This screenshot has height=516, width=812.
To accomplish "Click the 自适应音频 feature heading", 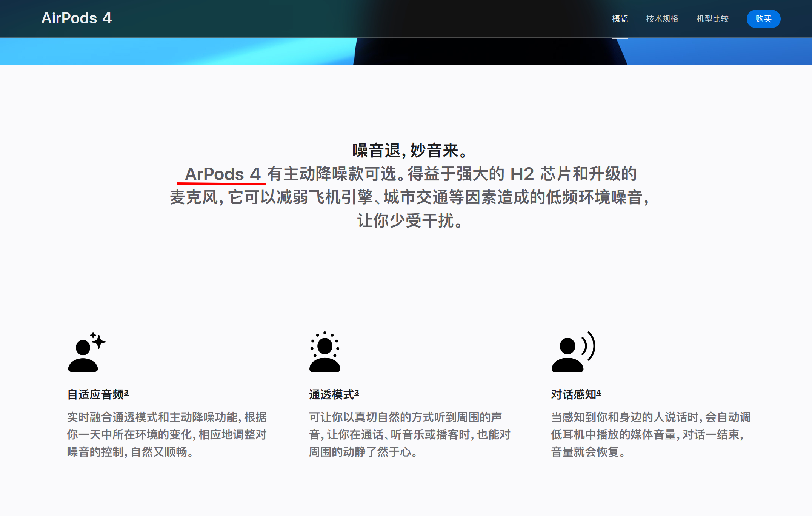I will 95,394.
